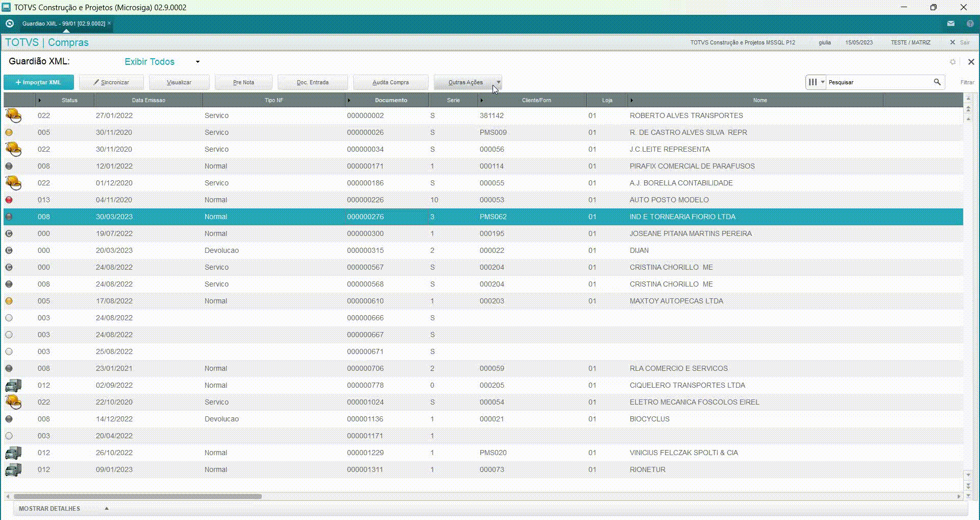This screenshot has width=980, height=520.
Task: Sort by the Data Emissao column header
Action: pyautogui.click(x=149, y=100)
